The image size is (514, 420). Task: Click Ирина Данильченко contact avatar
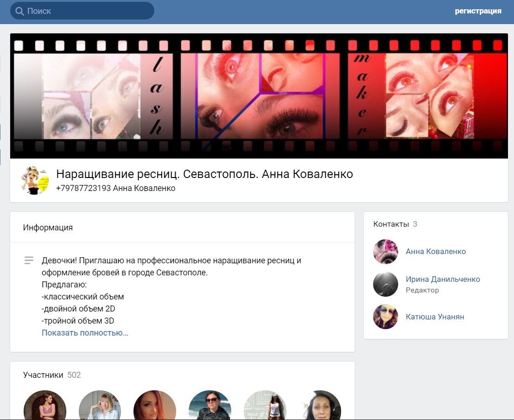pyautogui.click(x=386, y=284)
